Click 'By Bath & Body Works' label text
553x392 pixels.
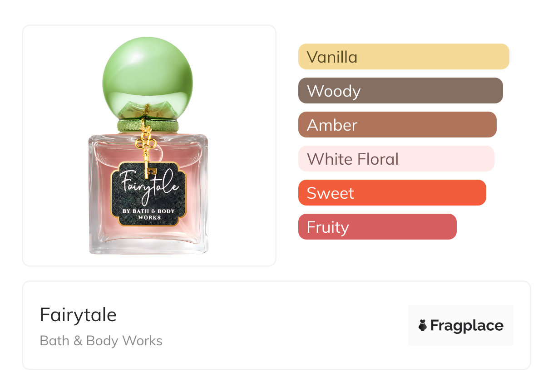tap(148, 214)
